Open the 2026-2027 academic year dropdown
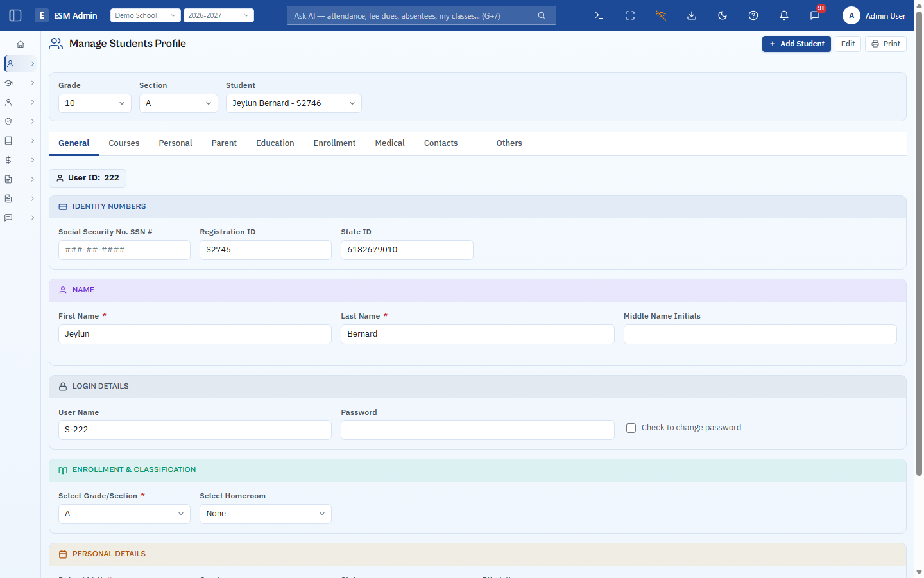Image resolution: width=924 pixels, height=578 pixels. [219, 15]
